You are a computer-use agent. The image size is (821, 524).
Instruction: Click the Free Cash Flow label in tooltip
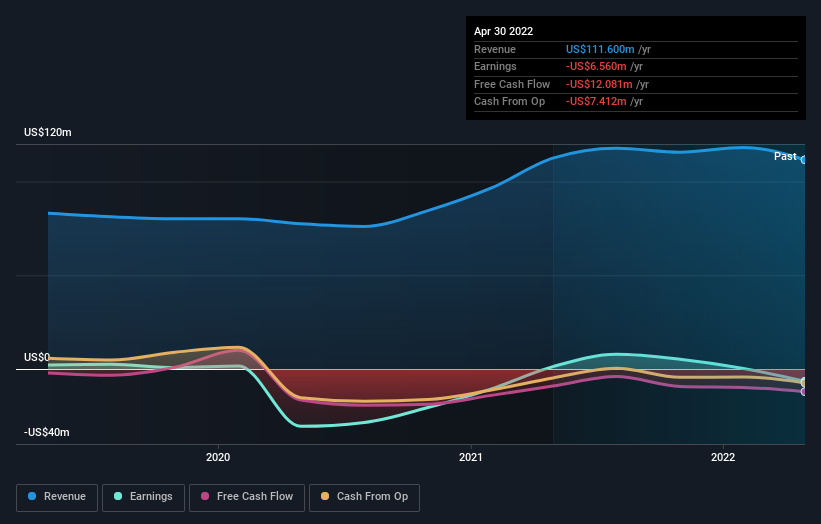[x=512, y=84]
